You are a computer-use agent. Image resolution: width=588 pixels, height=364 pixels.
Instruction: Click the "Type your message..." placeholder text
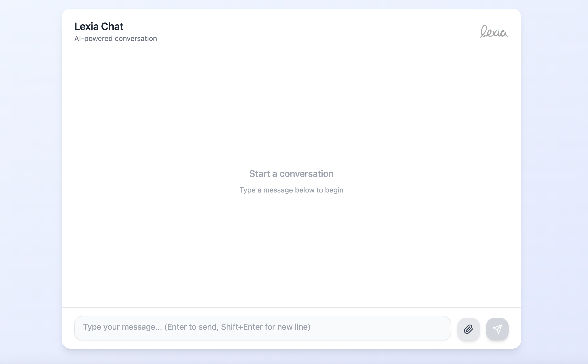tap(196, 327)
